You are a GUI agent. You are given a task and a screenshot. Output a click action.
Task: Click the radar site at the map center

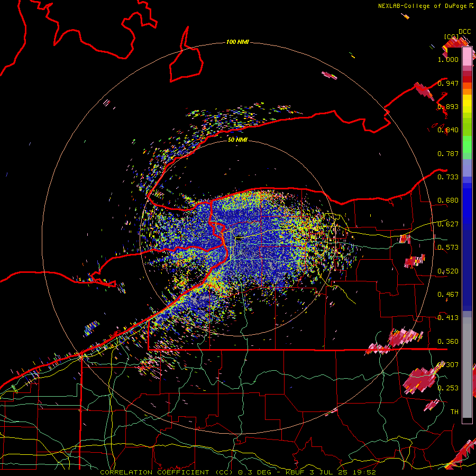tap(239, 239)
